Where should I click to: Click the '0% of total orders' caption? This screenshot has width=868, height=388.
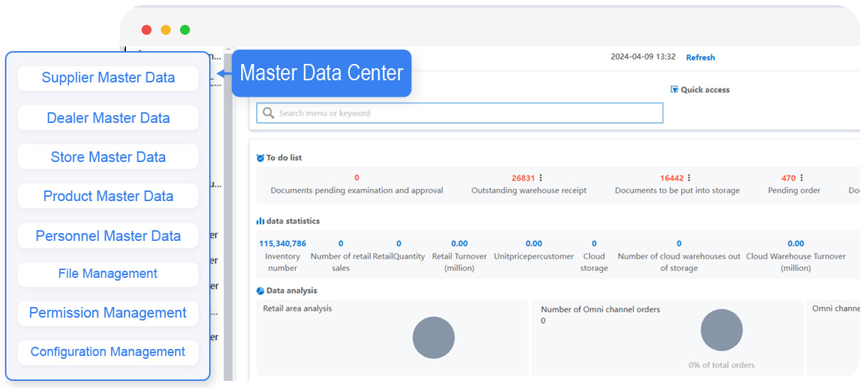click(x=721, y=365)
